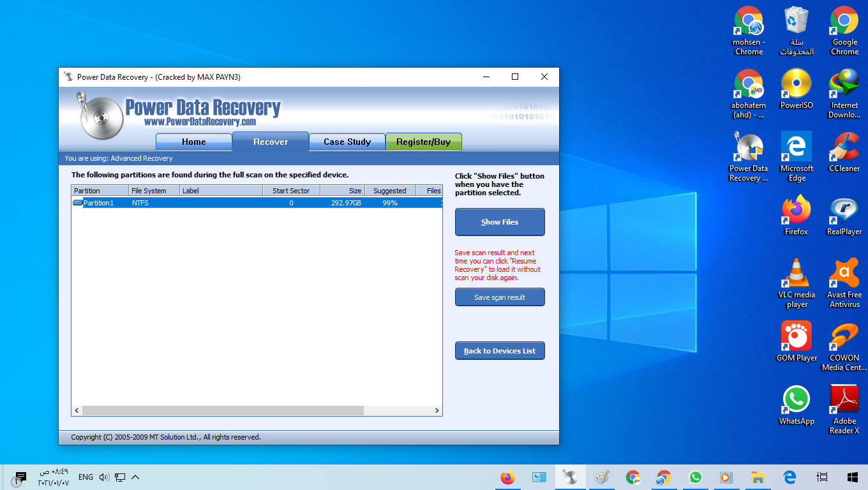The height and width of the screenshot is (490, 868).
Task: Click the www.PowerDataRecovery.com banner text
Action: coord(200,122)
